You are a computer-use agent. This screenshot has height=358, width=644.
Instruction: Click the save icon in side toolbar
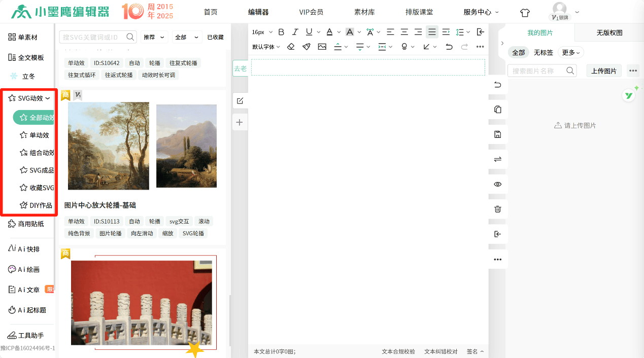coord(497,134)
